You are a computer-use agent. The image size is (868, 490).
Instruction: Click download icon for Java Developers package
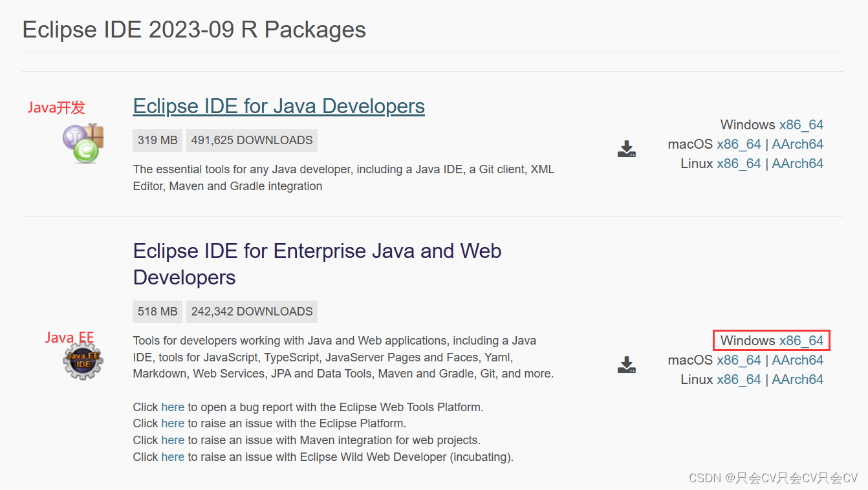click(626, 149)
